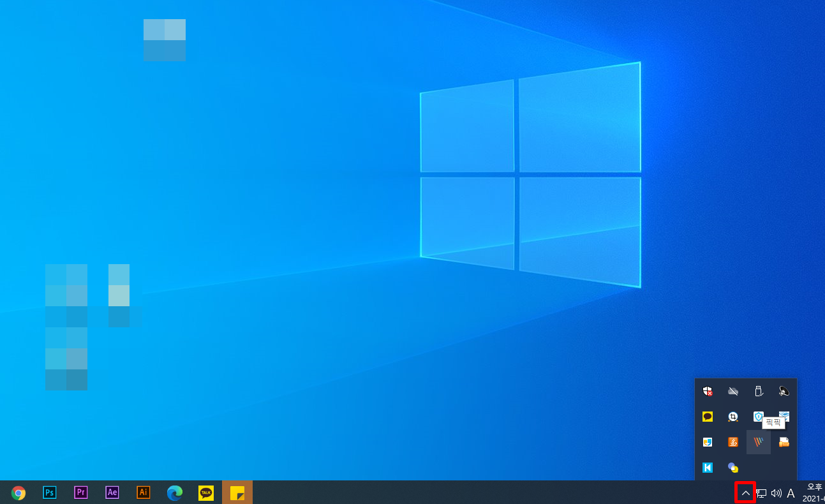Image resolution: width=825 pixels, height=504 pixels.
Task: Click the orange printer tray icon
Action: click(x=784, y=442)
